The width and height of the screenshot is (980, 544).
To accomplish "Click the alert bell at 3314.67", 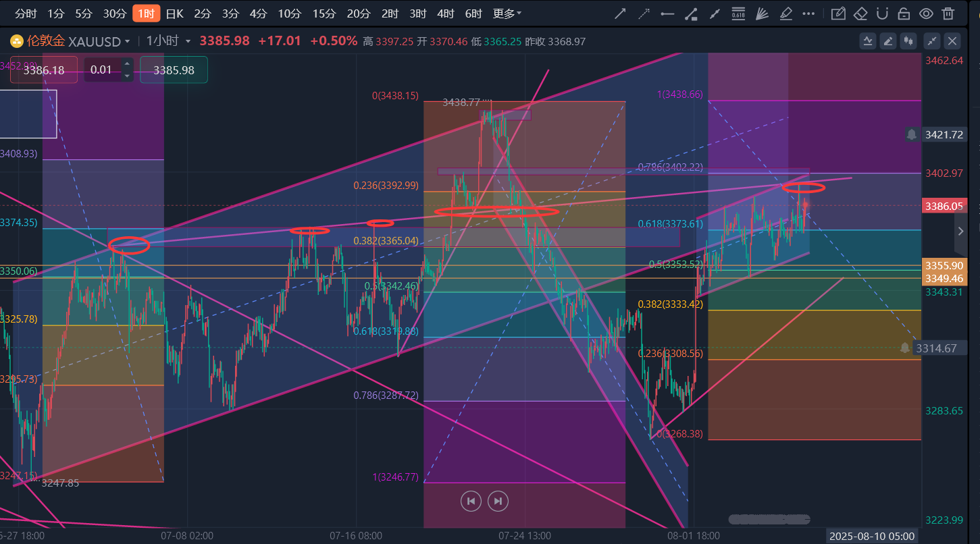I will [x=905, y=348].
